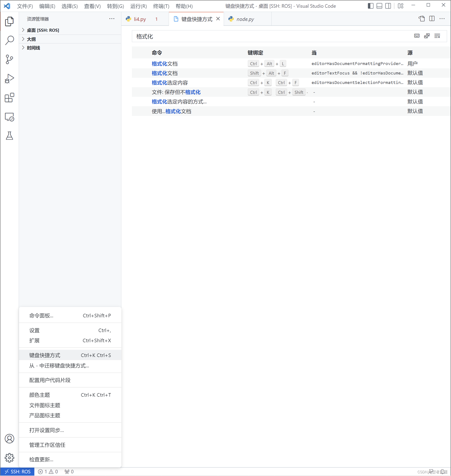The image size is (451, 476).
Task: Open the Explorer icon in the activity bar
Action: coord(9,21)
